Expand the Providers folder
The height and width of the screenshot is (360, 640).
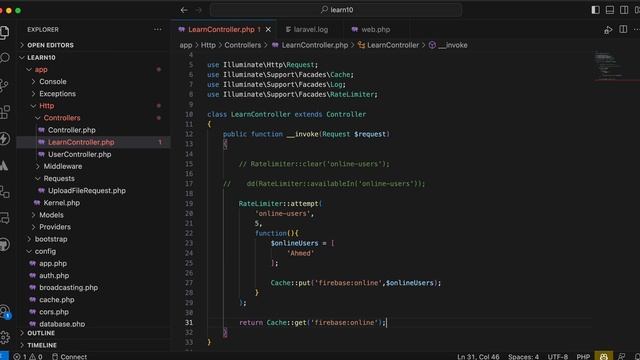coord(55,227)
